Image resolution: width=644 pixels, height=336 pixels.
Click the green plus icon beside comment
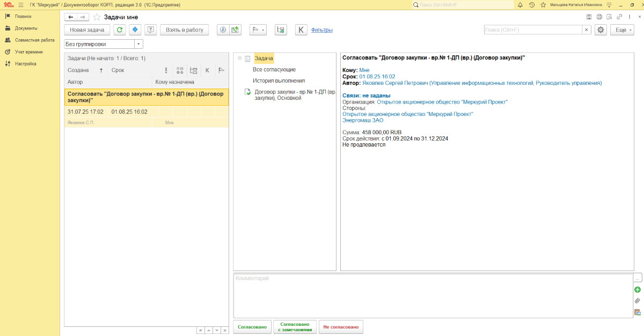(x=638, y=290)
